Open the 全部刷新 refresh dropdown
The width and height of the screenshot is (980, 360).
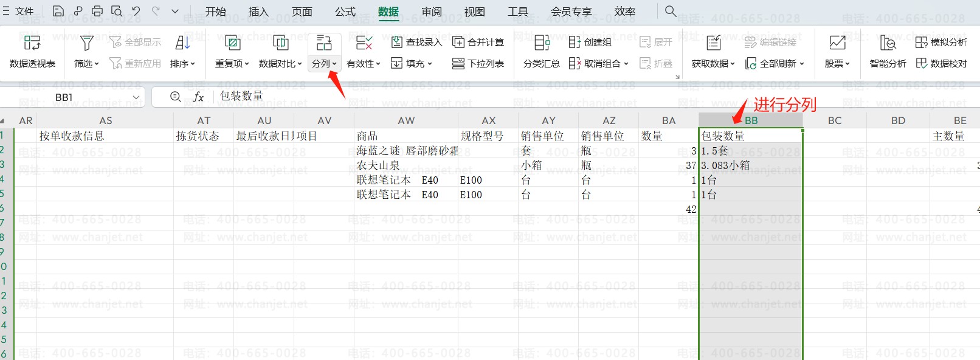click(775, 63)
